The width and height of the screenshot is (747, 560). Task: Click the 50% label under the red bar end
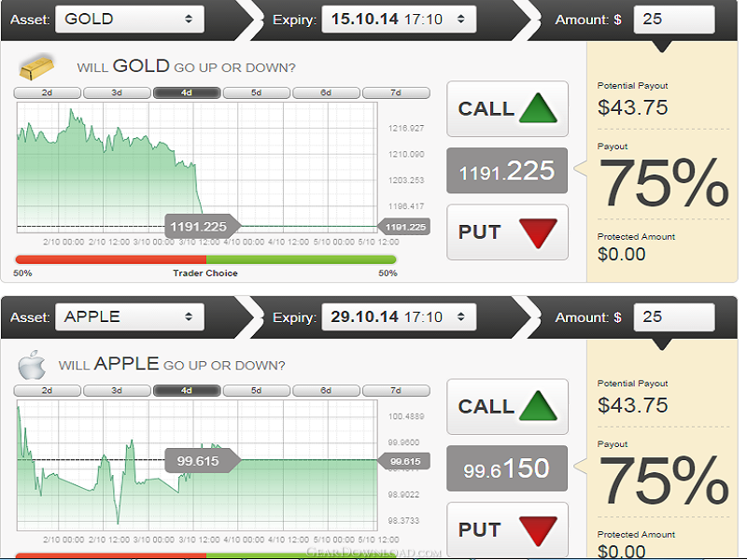pyautogui.click(x=22, y=273)
